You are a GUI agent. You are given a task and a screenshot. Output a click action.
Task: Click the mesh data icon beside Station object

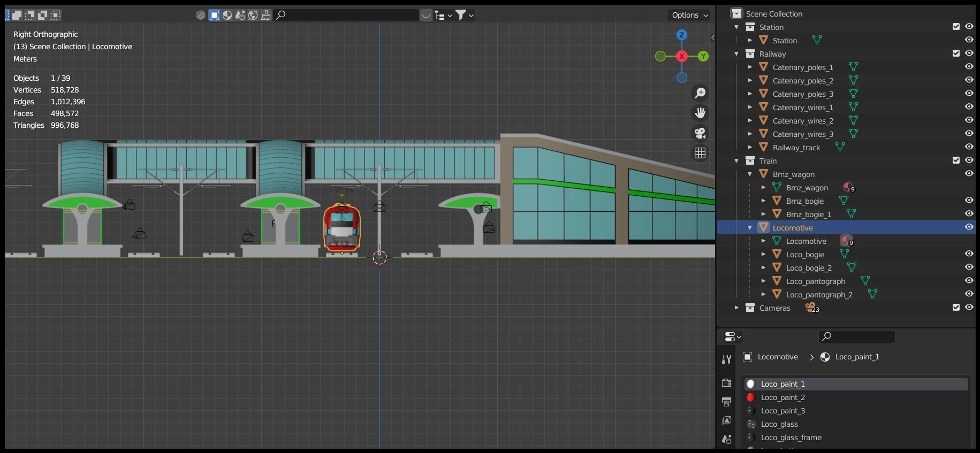click(x=817, y=40)
